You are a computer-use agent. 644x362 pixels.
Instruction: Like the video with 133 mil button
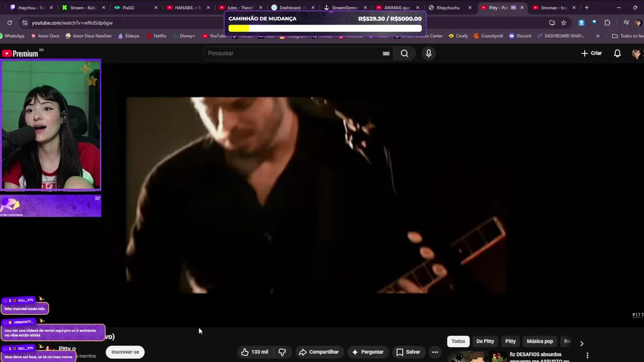[x=255, y=352]
